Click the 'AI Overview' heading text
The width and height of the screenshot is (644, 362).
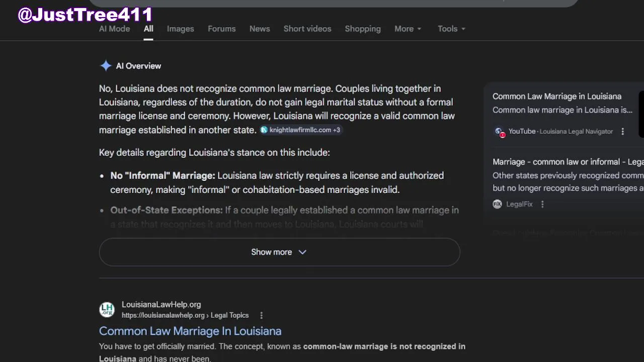click(x=138, y=66)
